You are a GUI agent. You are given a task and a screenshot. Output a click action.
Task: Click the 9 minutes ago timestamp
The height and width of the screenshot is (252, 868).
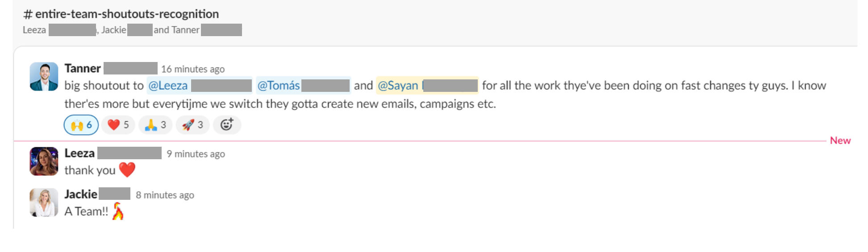pos(196,154)
